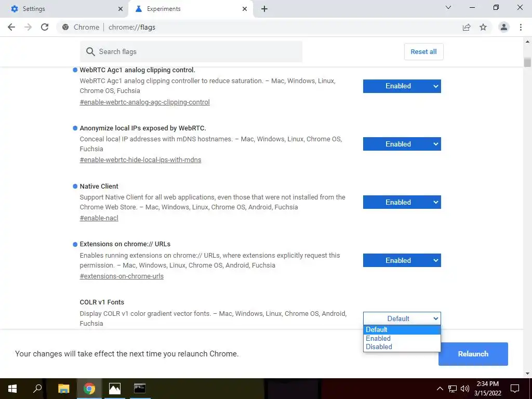Close the Experiments tab
The height and width of the screenshot is (399, 532).
point(245,9)
